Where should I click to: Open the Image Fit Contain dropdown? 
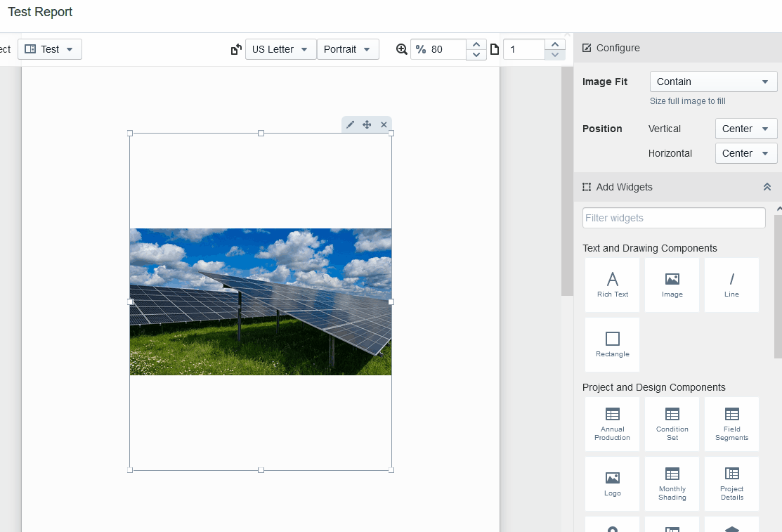(713, 82)
